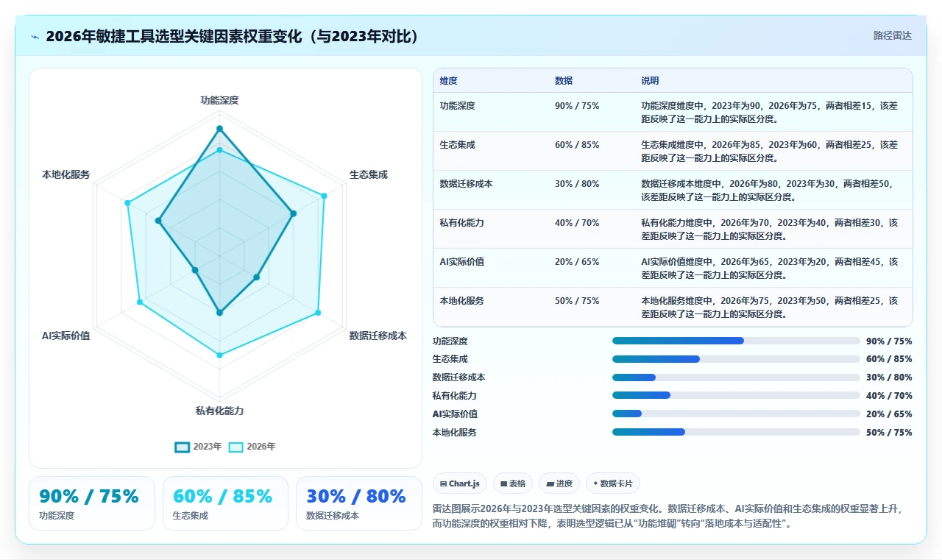Click the 功能深度 radar axis label

[x=219, y=100]
